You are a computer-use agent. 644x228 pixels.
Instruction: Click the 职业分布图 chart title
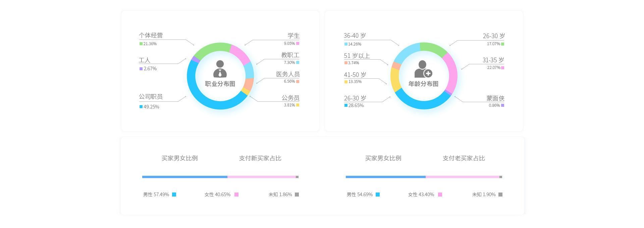[220, 84]
